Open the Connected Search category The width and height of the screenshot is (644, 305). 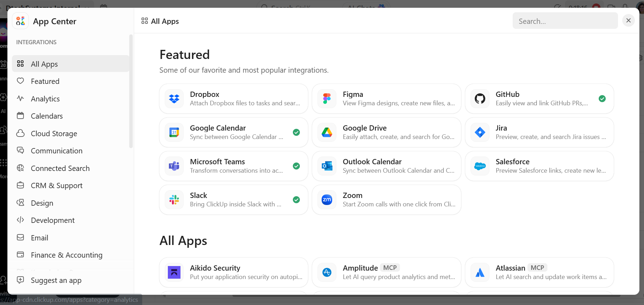tap(71, 168)
